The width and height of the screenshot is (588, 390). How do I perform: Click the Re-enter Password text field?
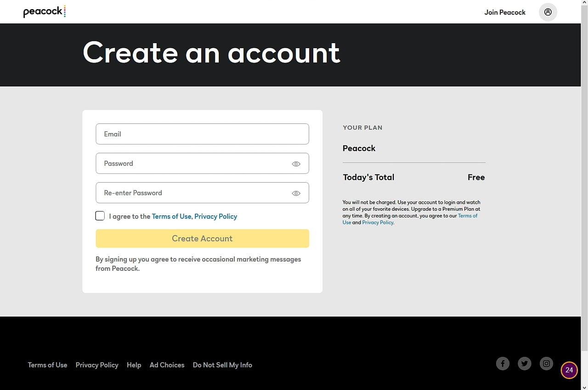click(193, 193)
